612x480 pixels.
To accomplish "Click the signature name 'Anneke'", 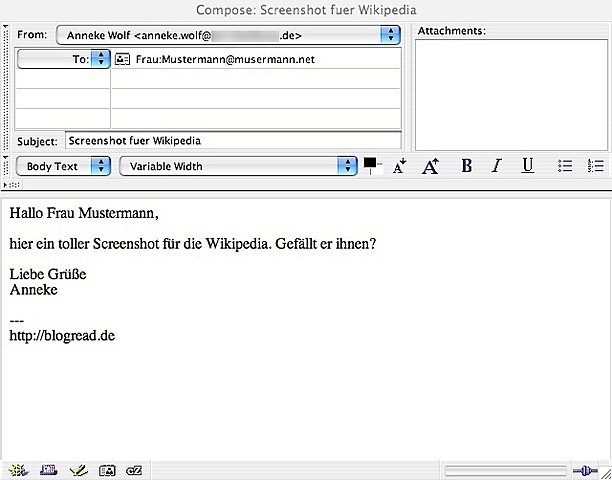I will point(34,290).
